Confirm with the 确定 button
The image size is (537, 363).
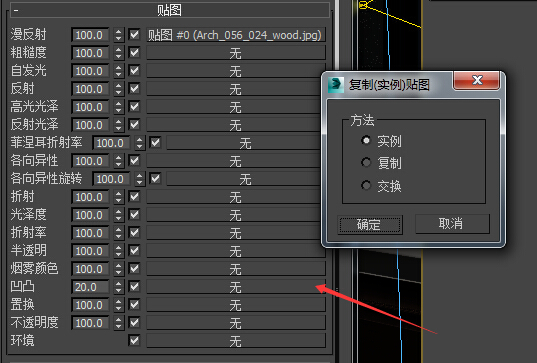(370, 225)
